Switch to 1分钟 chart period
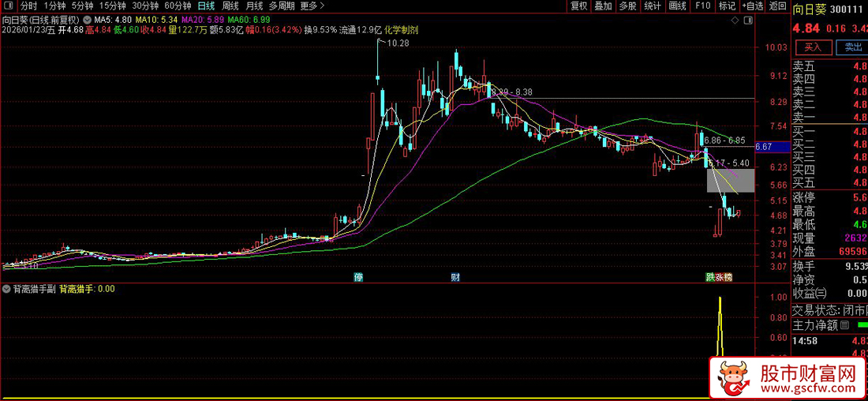This screenshot has width=868, height=401. pos(54,6)
